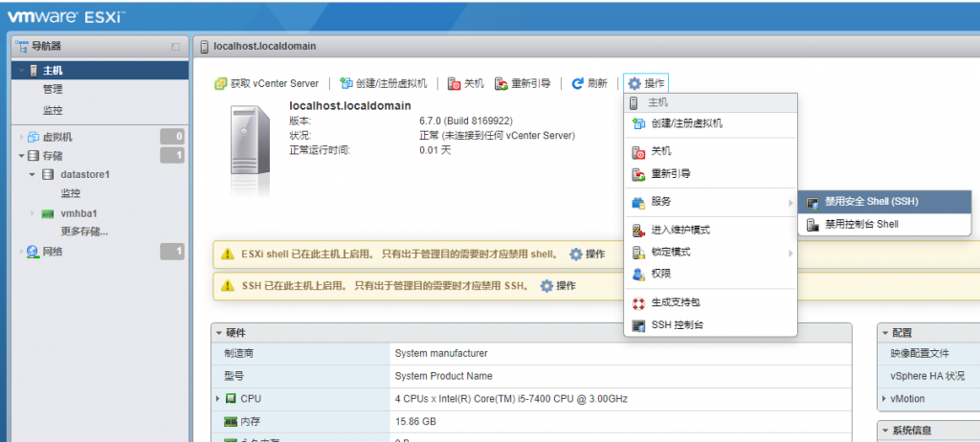Click the ESXi shell warning triangle icon
The height and width of the screenshot is (442, 980).
pos(228,254)
